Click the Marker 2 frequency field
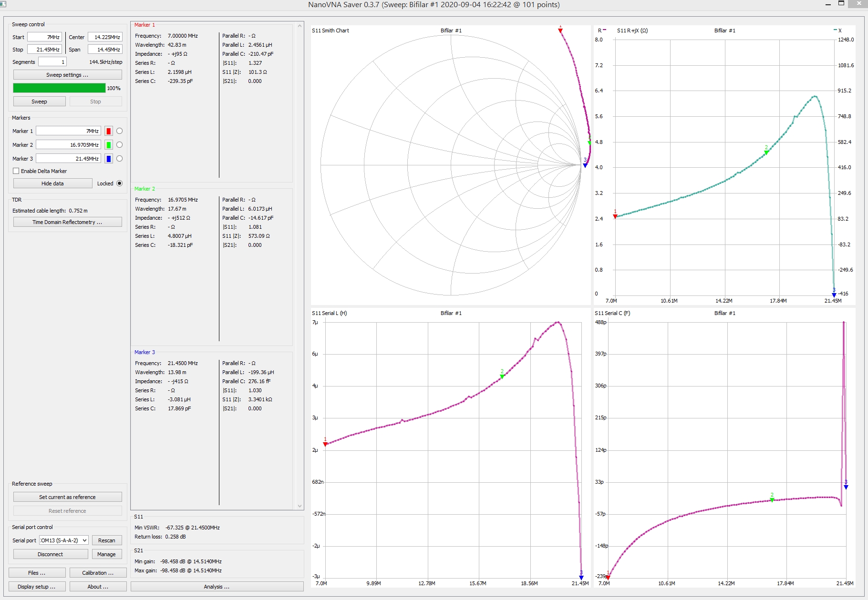 68,145
